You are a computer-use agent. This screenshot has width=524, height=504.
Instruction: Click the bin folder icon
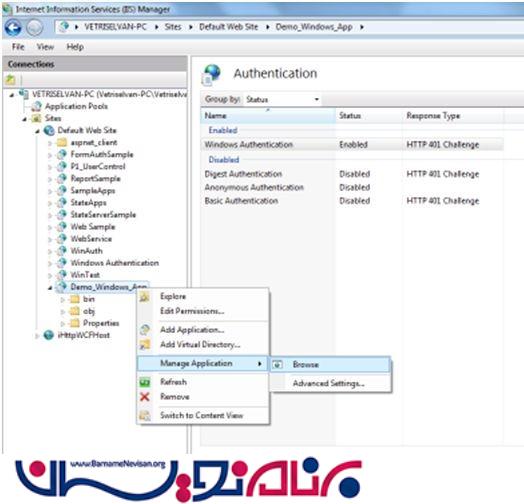[x=74, y=299]
